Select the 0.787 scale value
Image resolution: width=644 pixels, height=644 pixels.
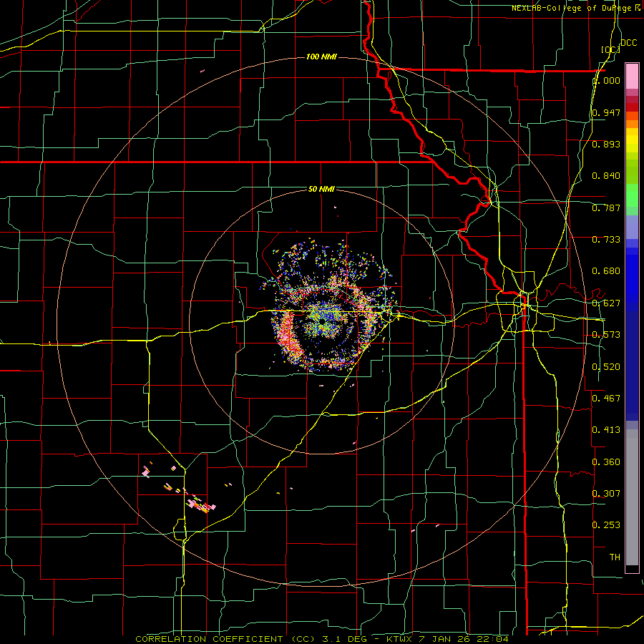click(x=606, y=208)
